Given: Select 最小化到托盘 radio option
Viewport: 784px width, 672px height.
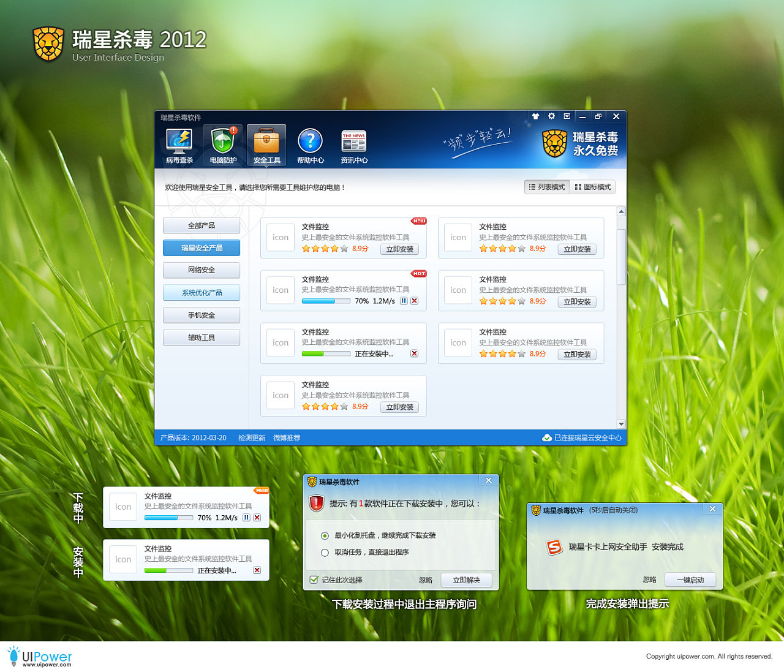Looking at the screenshot, I should pos(325,535).
